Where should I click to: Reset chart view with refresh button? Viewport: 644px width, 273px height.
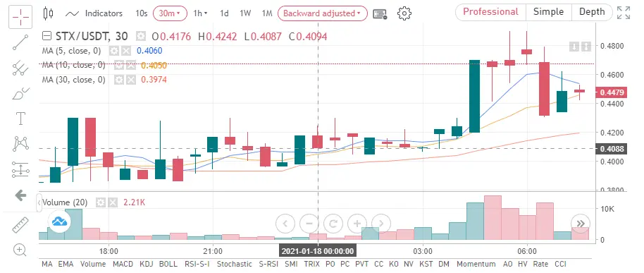(333, 224)
